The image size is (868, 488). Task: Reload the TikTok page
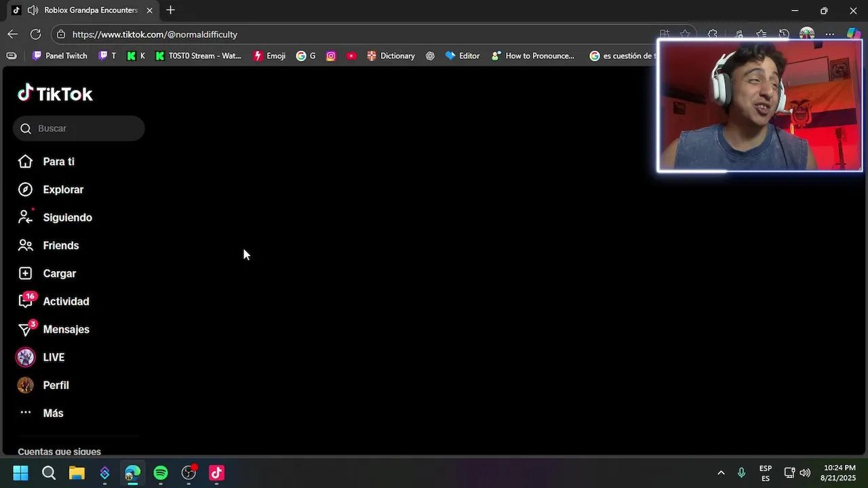35,34
